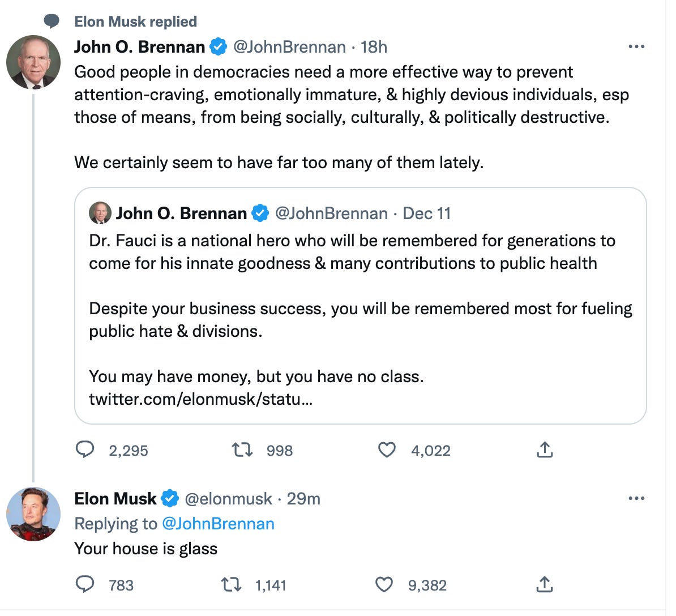The height and width of the screenshot is (616, 676).
Task: Open more options on Elon Musk's tweet
Action: tap(636, 499)
